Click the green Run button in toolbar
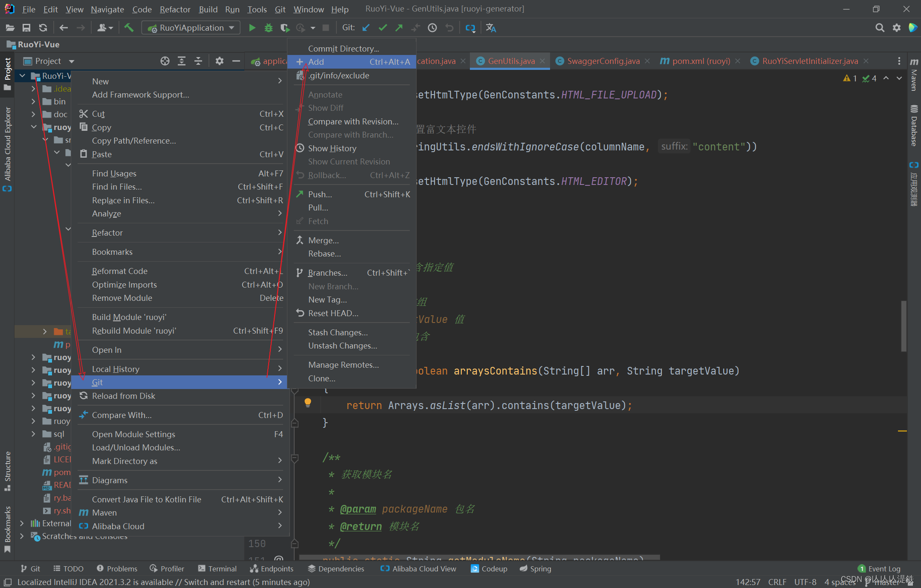This screenshot has width=921, height=588. pos(252,28)
